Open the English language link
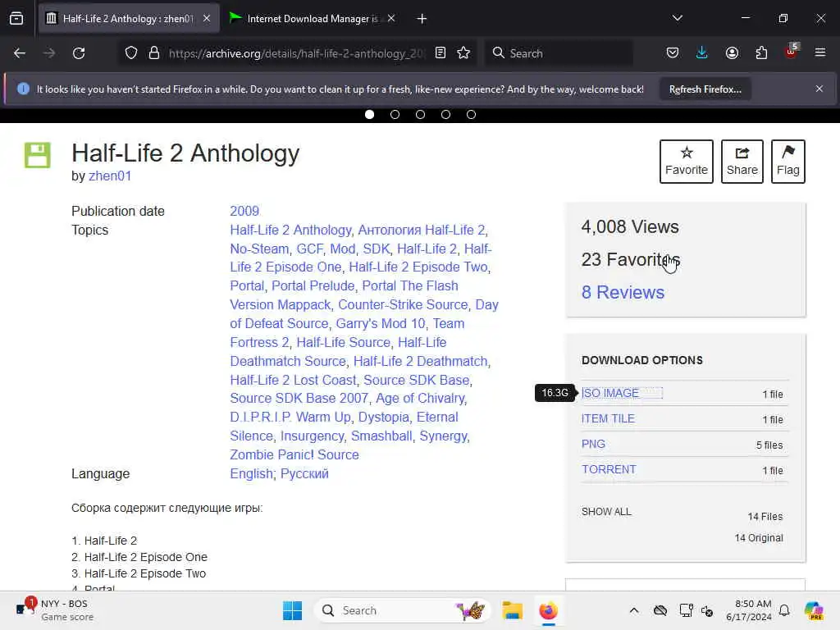This screenshot has height=630, width=840. click(x=251, y=474)
